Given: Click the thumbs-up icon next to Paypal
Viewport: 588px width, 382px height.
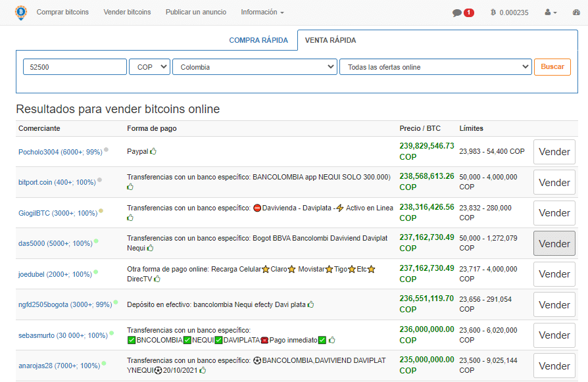Looking at the screenshot, I should (x=153, y=151).
